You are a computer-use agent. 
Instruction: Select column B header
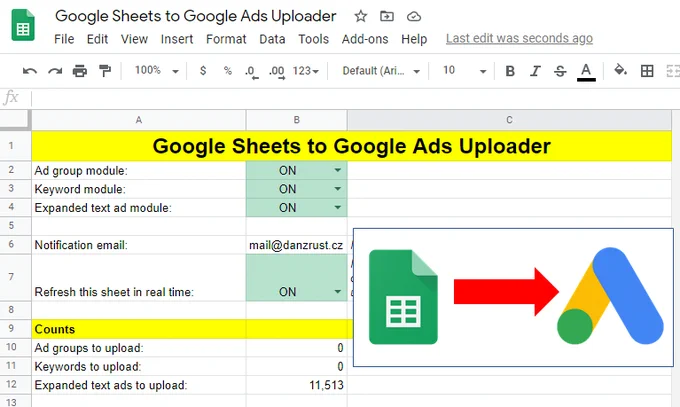(x=297, y=120)
